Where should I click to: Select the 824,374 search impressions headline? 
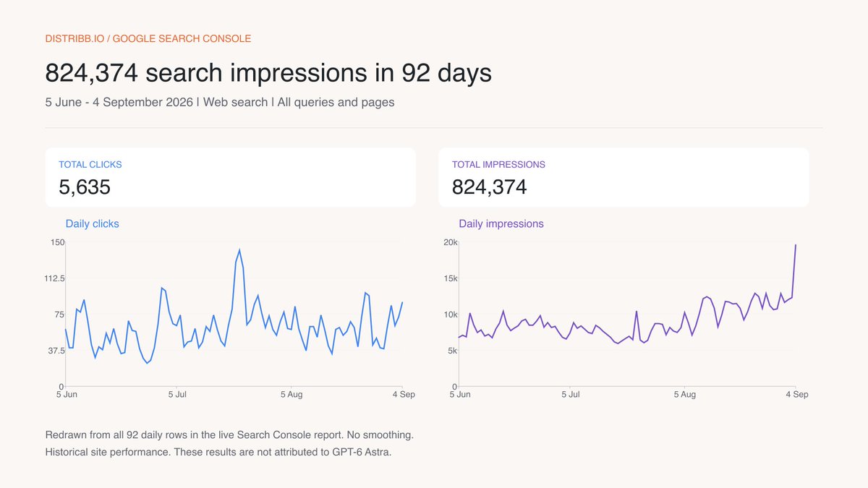(268, 73)
